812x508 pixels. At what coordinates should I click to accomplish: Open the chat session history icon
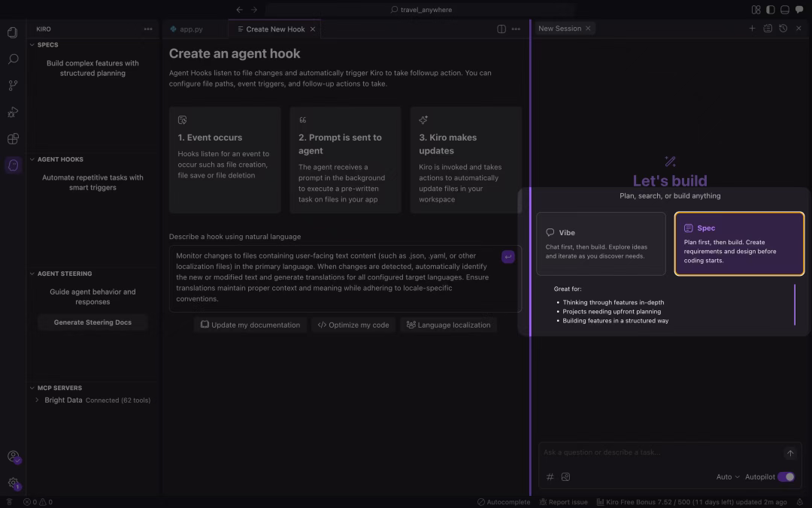click(x=783, y=29)
